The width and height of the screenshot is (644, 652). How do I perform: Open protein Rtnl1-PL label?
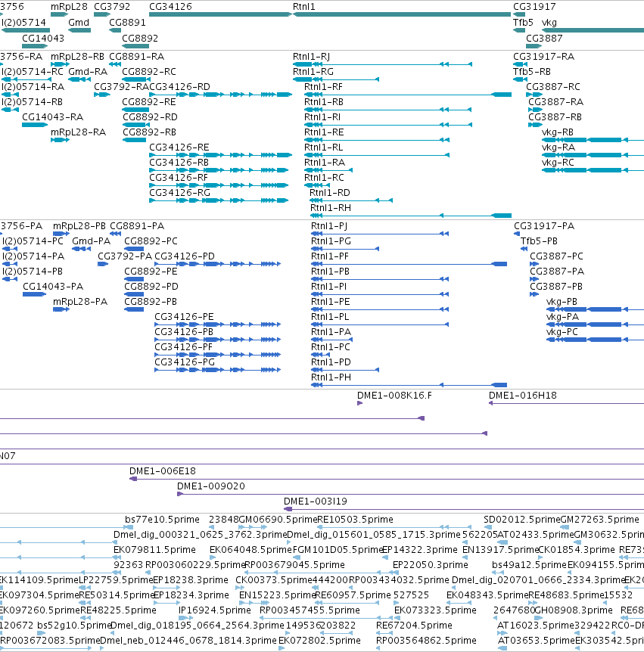click(x=330, y=317)
